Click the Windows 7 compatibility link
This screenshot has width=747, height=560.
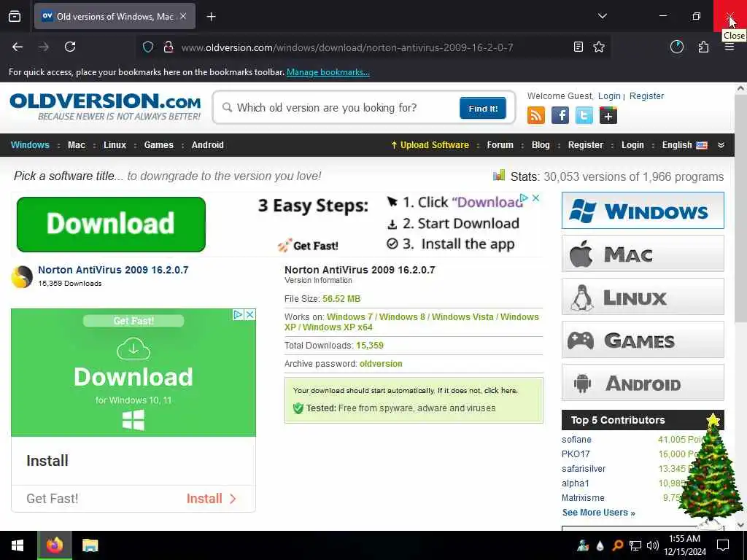[x=349, y=316]
